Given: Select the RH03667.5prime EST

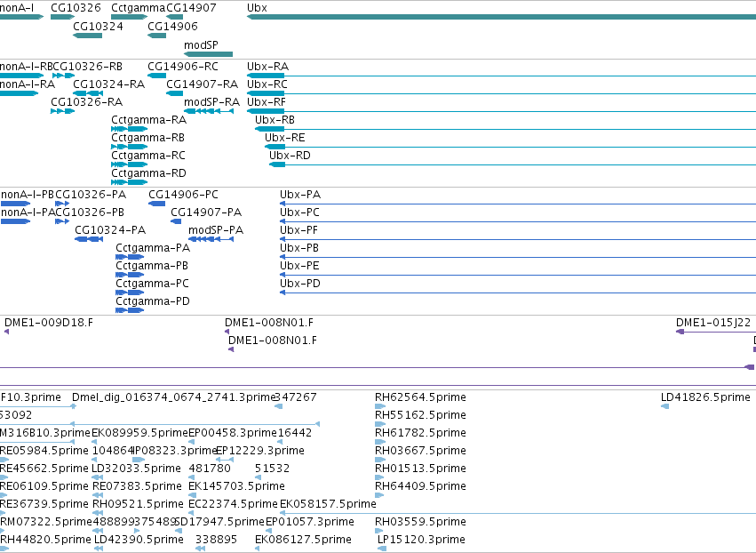Looking at the screenshot, I should [x=380, y=460].
